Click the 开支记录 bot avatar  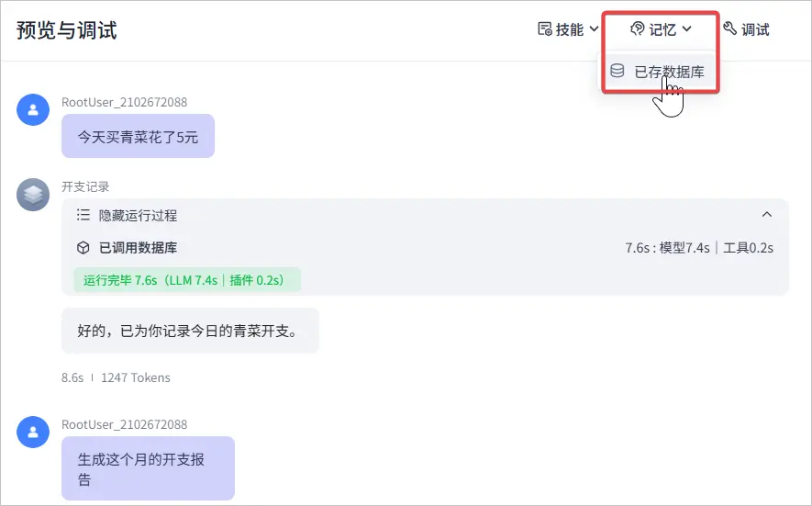click(x=33, y=195)
